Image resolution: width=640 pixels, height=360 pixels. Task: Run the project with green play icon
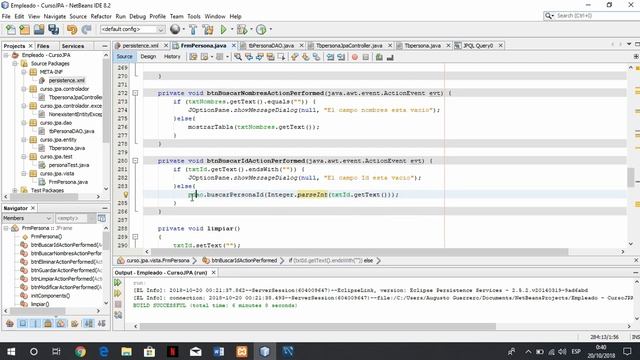223,29
